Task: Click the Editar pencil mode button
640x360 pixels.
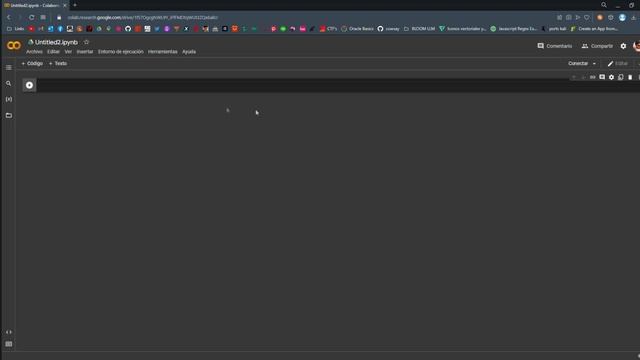Action: pos(618,64)
